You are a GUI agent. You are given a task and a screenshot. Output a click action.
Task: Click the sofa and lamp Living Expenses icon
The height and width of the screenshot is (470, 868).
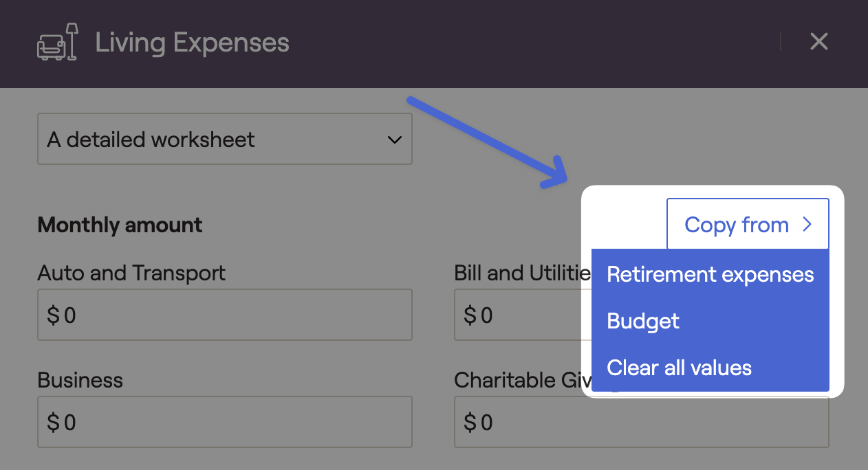tap(58, 43)
